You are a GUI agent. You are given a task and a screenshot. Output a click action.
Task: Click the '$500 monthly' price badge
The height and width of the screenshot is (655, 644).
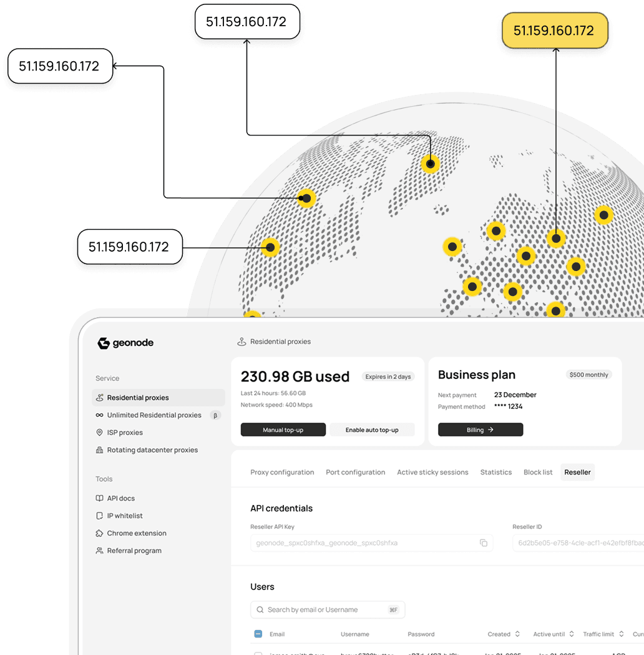[x=589, y=375]
